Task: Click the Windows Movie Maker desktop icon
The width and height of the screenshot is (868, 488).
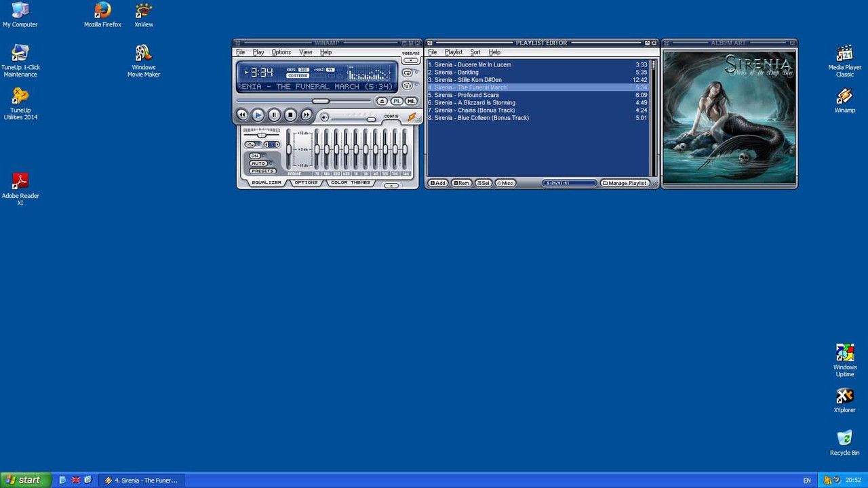Action: coord(144,61)
